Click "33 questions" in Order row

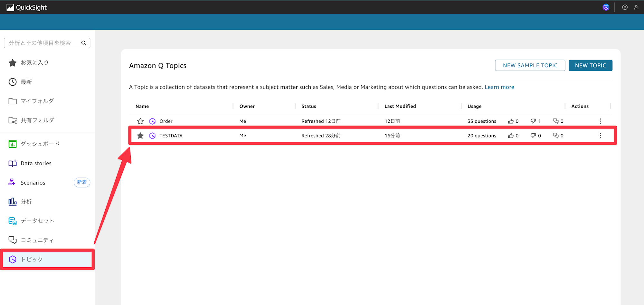[x=482, y=121]
